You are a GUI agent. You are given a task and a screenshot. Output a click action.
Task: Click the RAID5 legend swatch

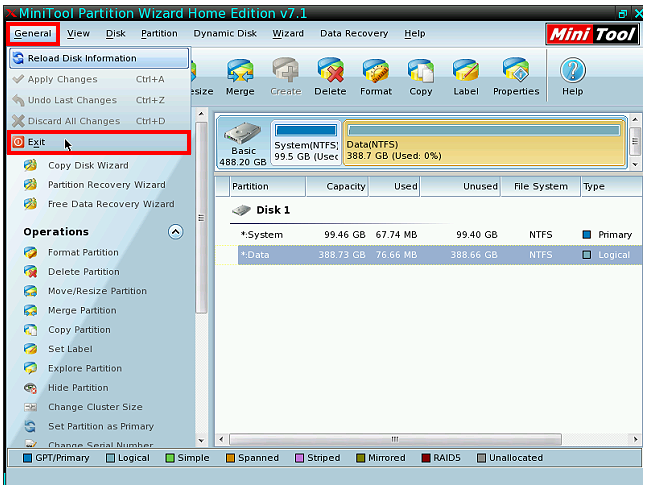pyautogui.click(x=426, y=458)
